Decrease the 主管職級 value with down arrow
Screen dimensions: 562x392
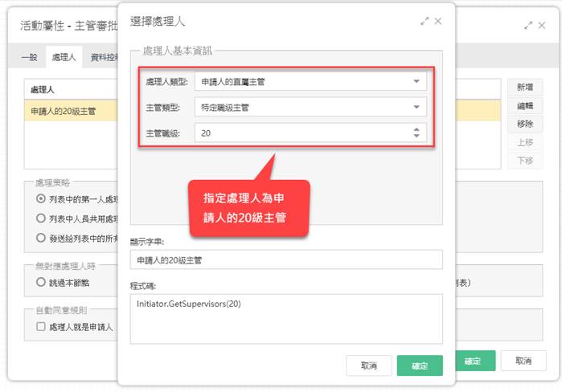point(416,136)
